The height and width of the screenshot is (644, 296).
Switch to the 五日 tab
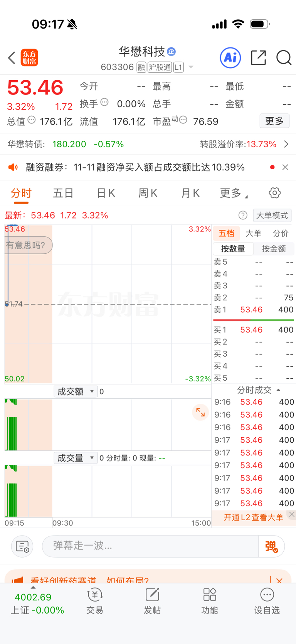[x=63, y=193]
